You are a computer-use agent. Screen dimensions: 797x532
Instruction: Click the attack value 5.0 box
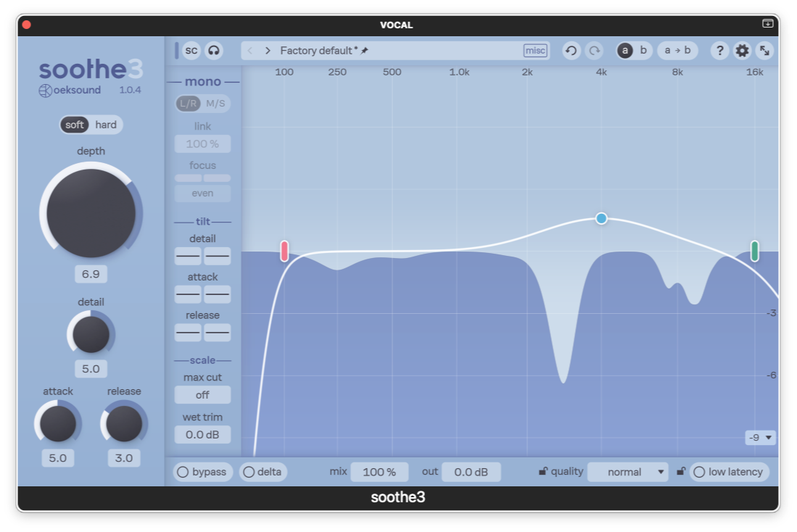pyautogui.click(x=58, y=458)
